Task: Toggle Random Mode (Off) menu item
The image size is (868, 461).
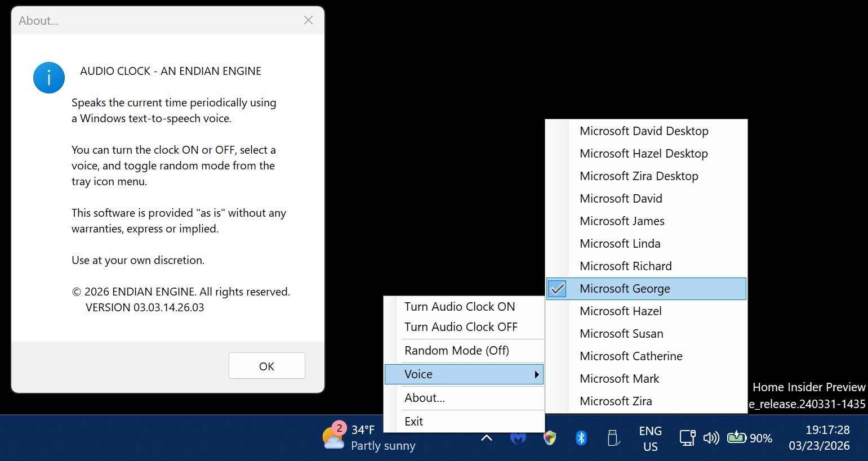Action: 456,351
